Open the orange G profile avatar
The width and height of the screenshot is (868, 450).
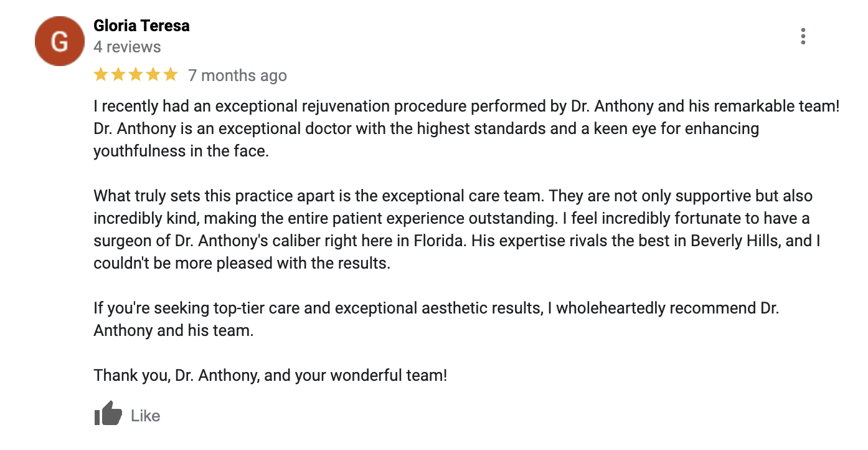pyautogui.click(x=59, y=41)
